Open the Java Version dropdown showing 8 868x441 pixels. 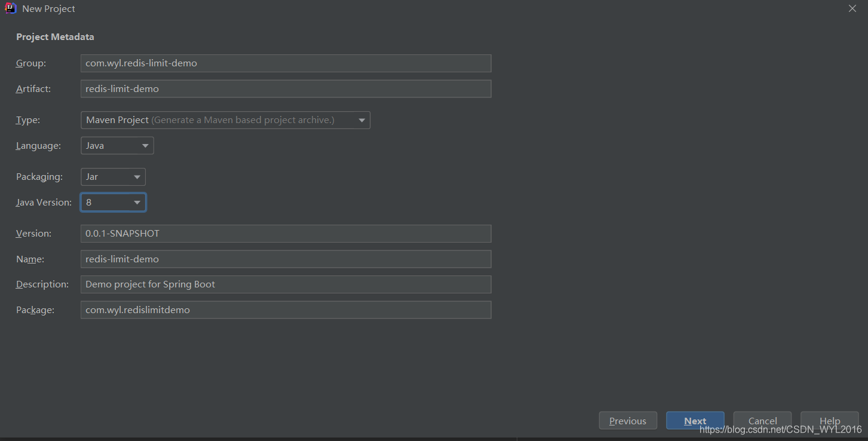point(113,203)
